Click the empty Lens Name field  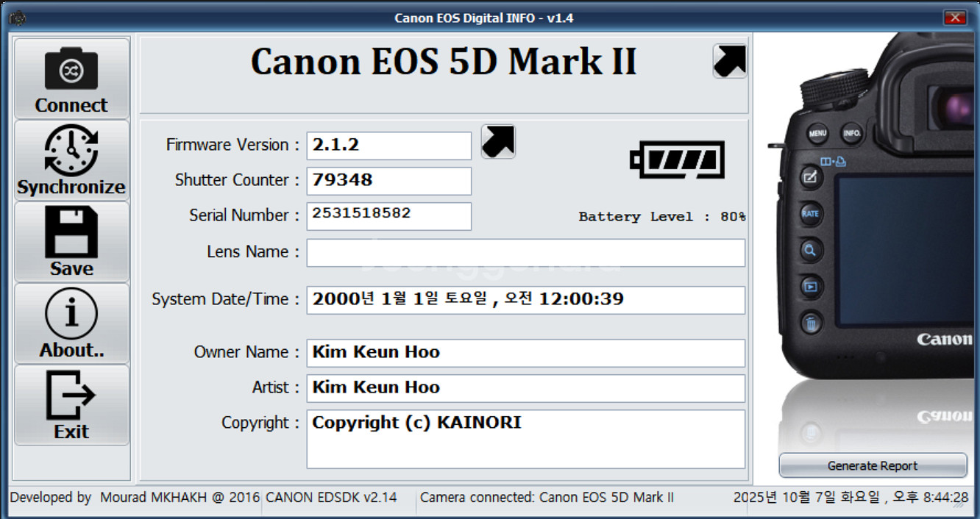(526, 253)
